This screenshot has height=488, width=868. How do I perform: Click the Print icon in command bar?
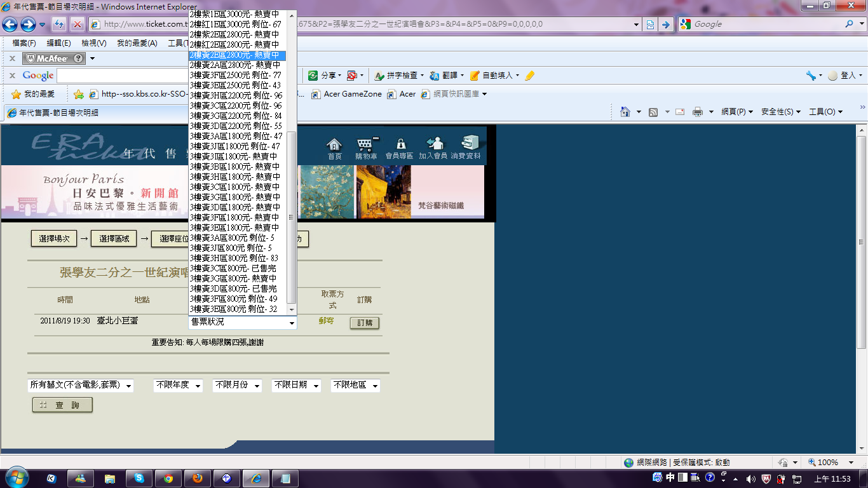[x=698, y=112]
